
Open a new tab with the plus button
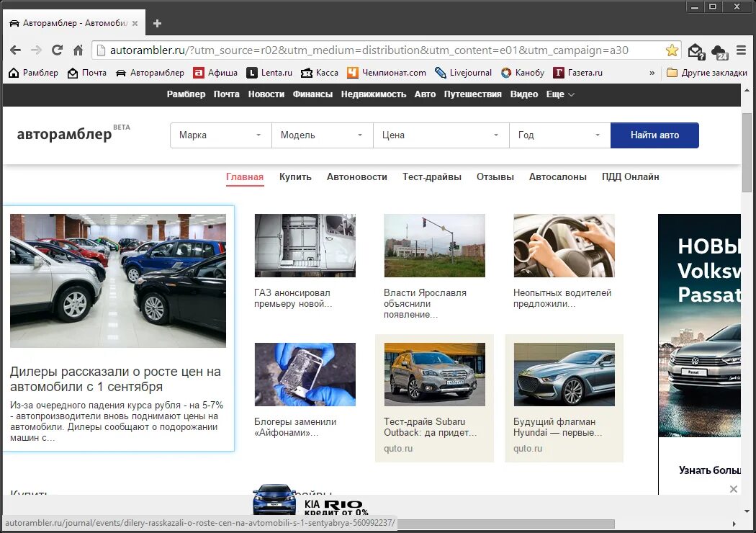(157, 23)
